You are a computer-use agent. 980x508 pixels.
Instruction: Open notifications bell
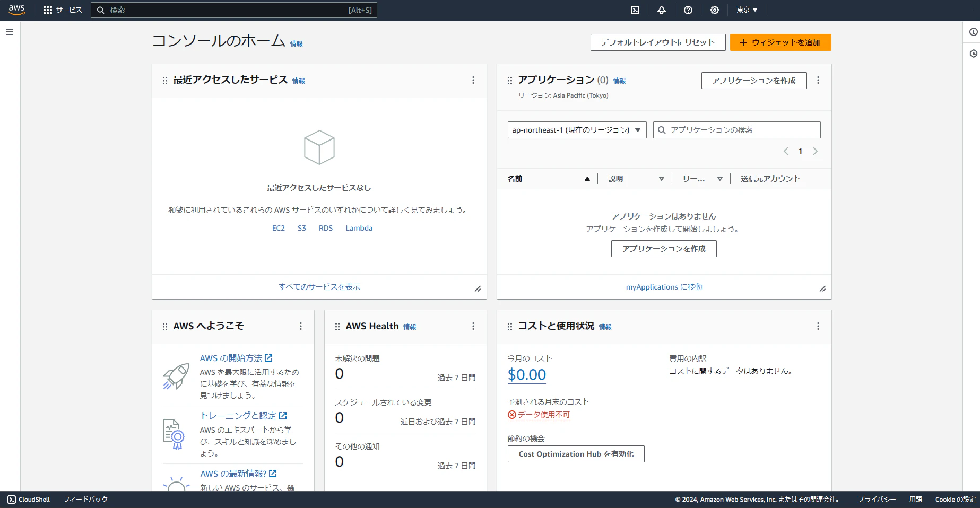click(662, 10)
